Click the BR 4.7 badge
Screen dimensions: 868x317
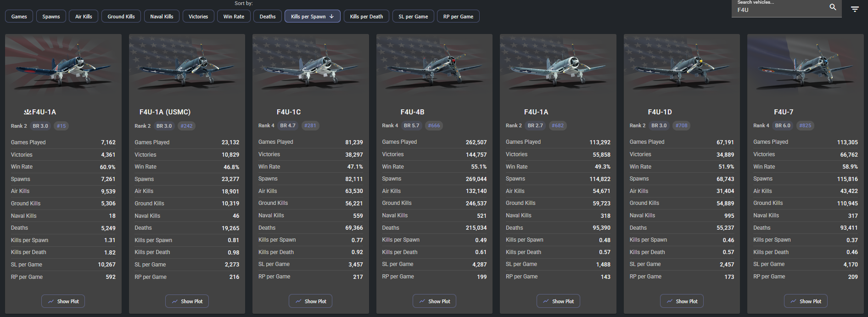tap(288, 125)
